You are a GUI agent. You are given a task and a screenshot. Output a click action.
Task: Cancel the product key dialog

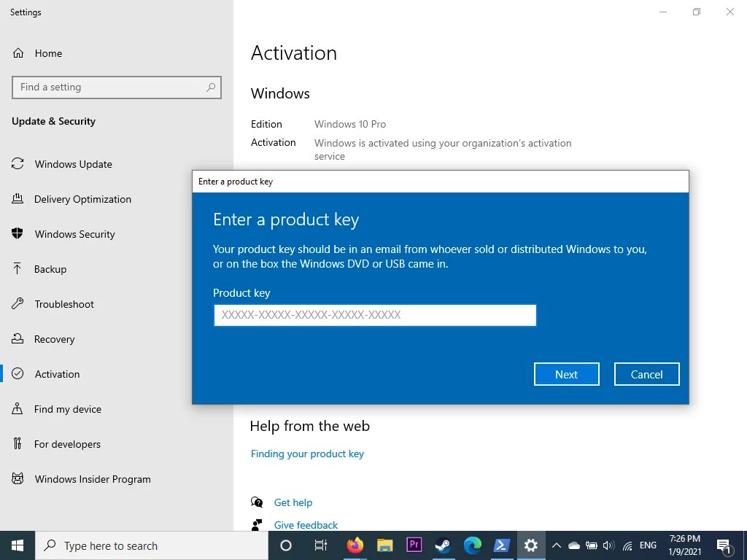646,374
